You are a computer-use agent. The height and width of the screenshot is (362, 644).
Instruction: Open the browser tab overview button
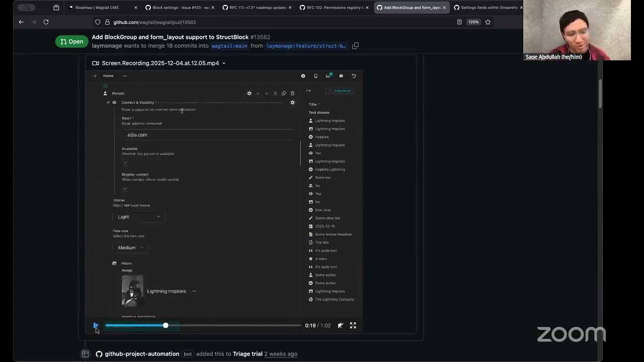point(56,8)
